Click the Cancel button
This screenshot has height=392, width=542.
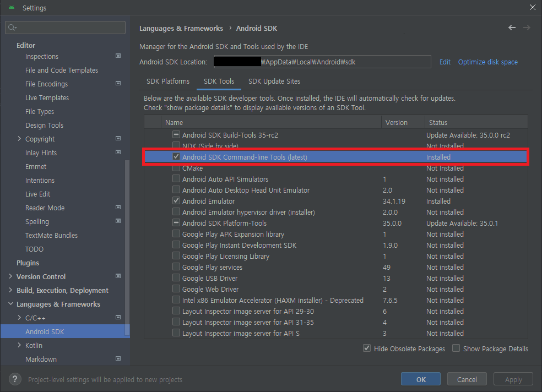coord(467,379)
